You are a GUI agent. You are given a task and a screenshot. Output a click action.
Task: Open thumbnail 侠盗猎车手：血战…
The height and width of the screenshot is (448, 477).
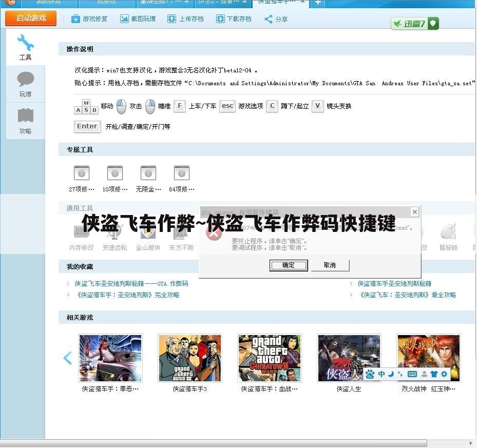[x=270, y=358]
